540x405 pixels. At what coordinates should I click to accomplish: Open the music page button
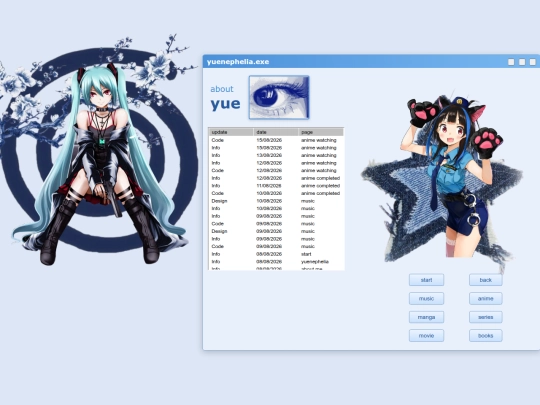[x=426, y=298]
